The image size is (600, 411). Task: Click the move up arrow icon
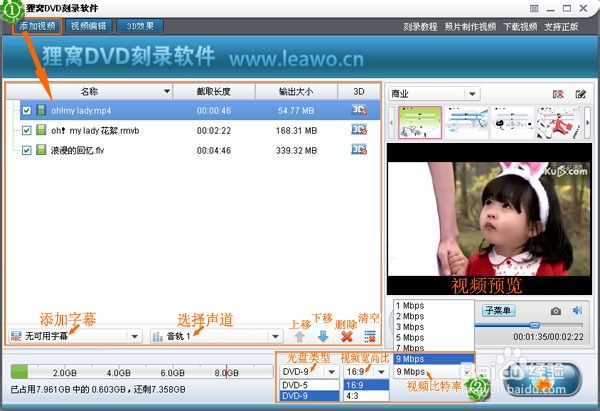[x=300, y=336]
